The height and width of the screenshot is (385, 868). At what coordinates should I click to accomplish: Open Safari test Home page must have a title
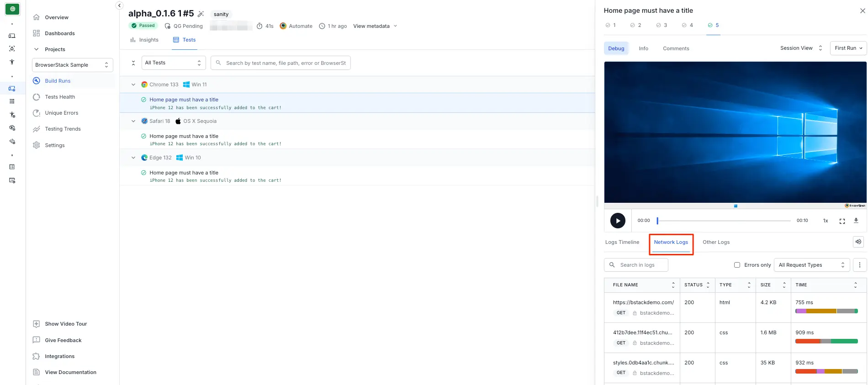click(184, 136)
